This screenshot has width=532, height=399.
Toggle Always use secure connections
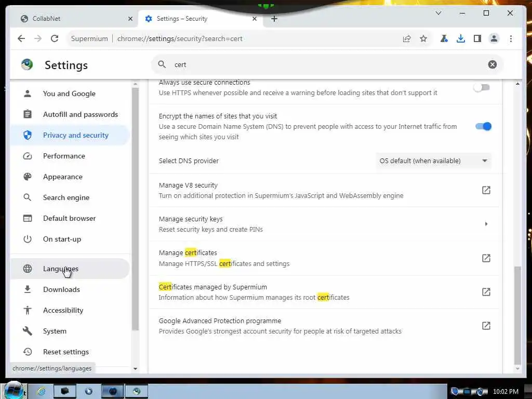click(482, 87)
